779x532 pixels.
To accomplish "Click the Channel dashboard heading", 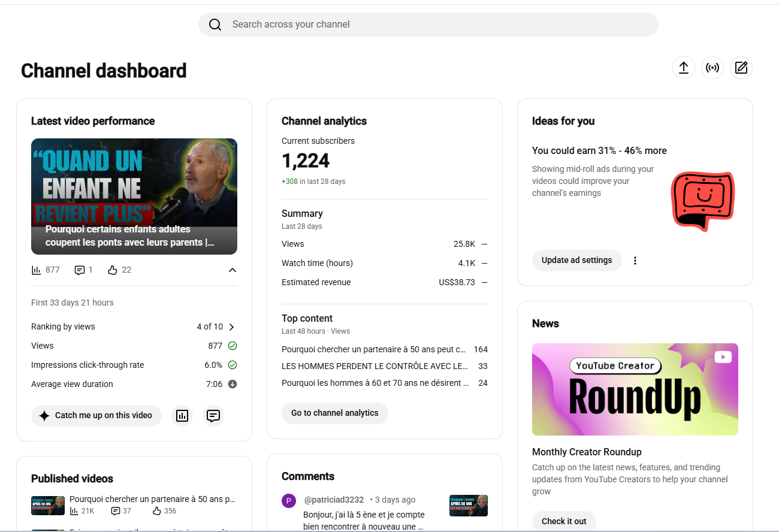I will pyautogui.click(x=104, y=71).
